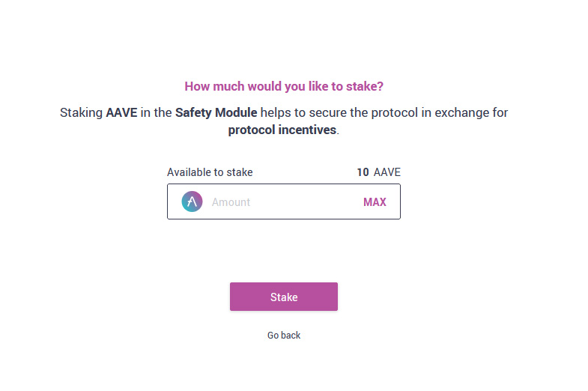588x391 pixels.
Task: Click bold "AAVE" word in the description
Action: (x=121, y=112)
